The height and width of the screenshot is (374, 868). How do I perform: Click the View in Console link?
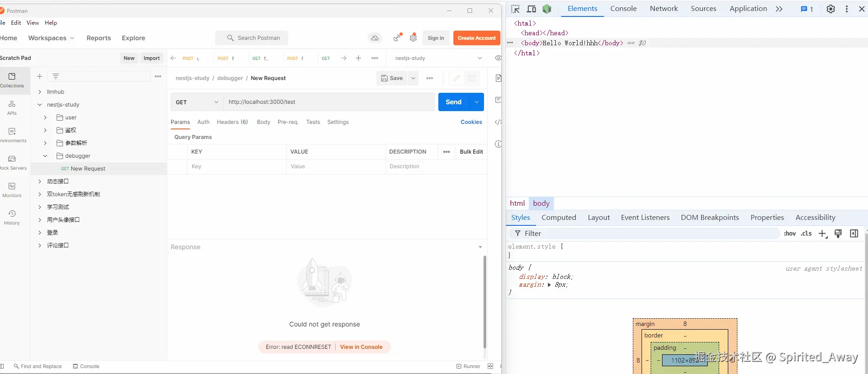click(x=361, y=347)
